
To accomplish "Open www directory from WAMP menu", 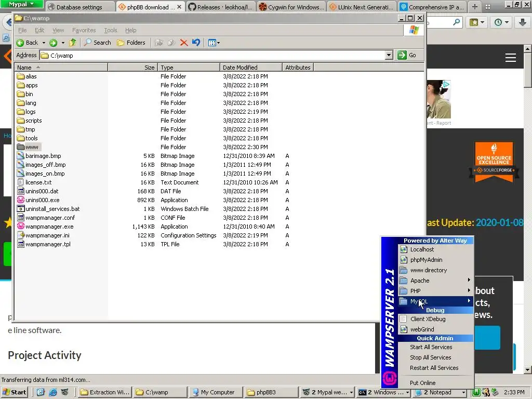I will pos(436,270).
